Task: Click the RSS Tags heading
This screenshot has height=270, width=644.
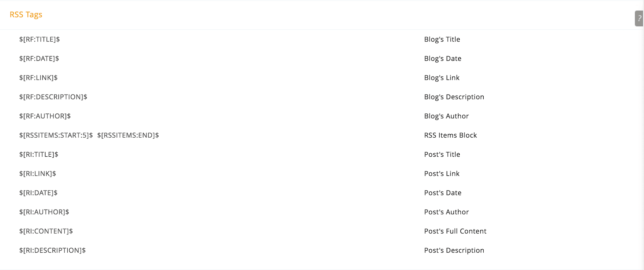Action: (x=26, y=14)
